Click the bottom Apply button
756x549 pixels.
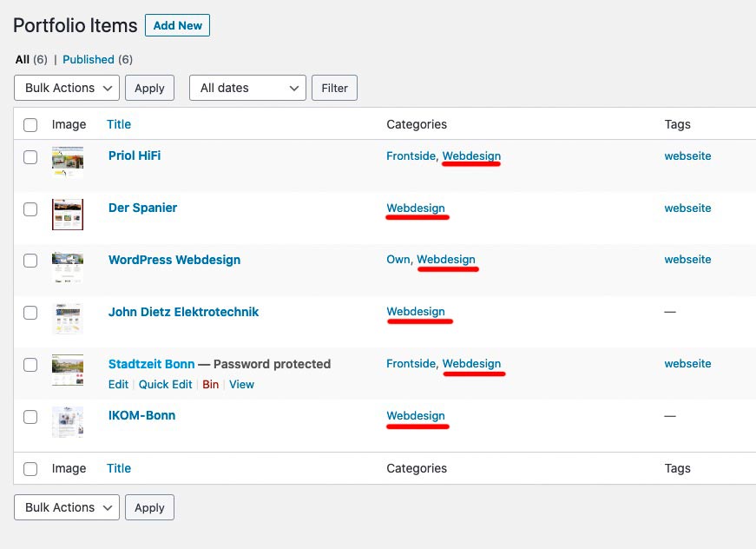149,507
